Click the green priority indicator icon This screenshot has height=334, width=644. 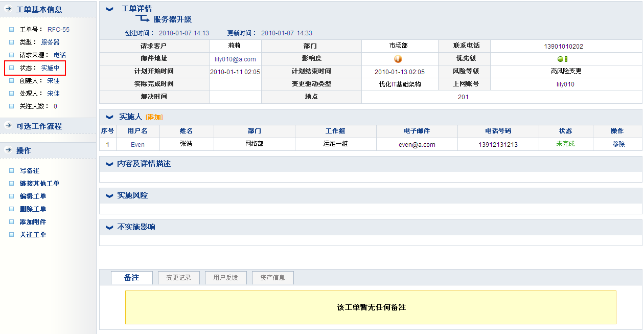pyautogui.click(x=562, y=59)
